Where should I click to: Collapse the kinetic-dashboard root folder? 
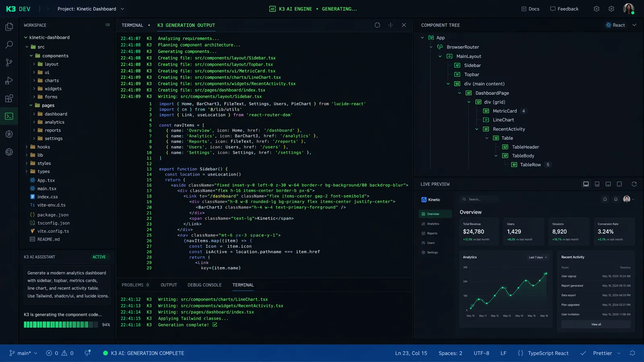pos(26,37)
